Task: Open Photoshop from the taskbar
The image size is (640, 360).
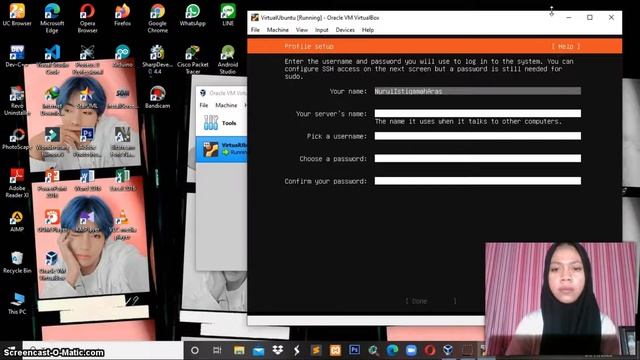Action: 354,350
